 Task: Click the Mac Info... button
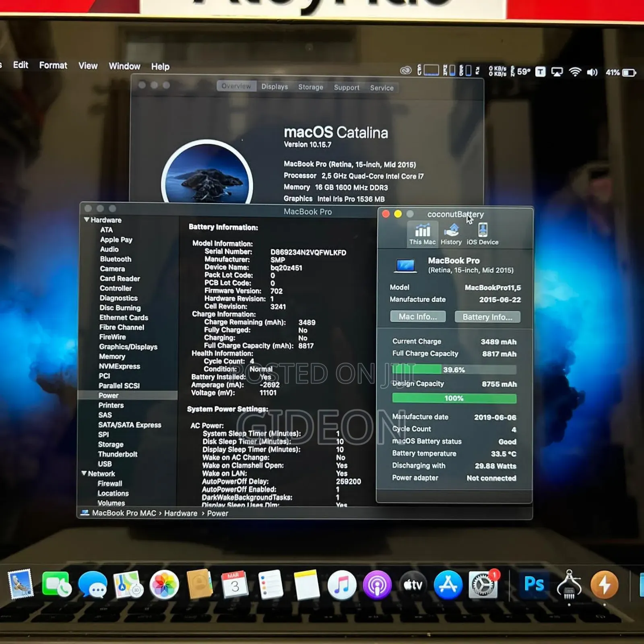pos(418,316)
